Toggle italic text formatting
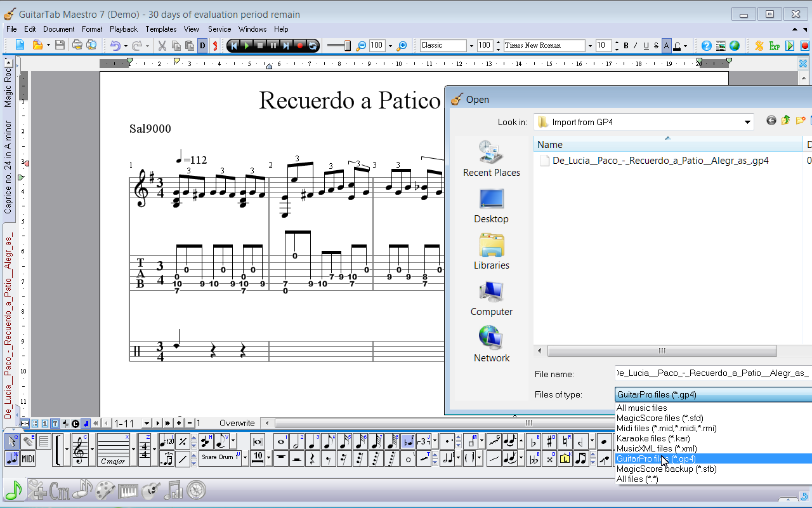 tap(636, 46)
